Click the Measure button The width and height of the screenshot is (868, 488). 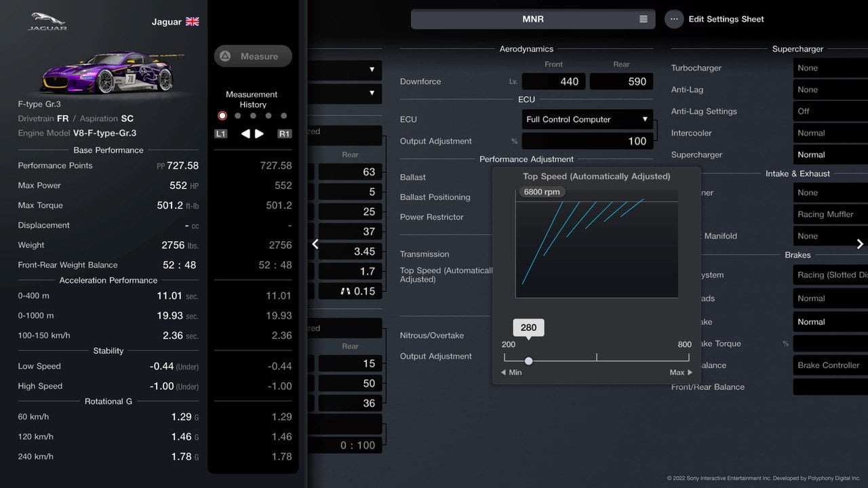253,56
